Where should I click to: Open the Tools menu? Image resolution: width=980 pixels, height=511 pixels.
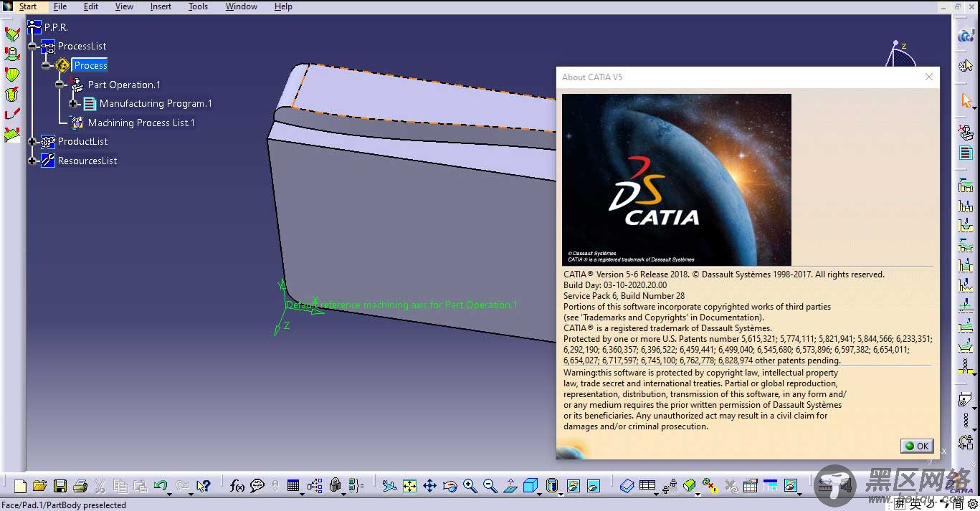click(x=198, y=6)
